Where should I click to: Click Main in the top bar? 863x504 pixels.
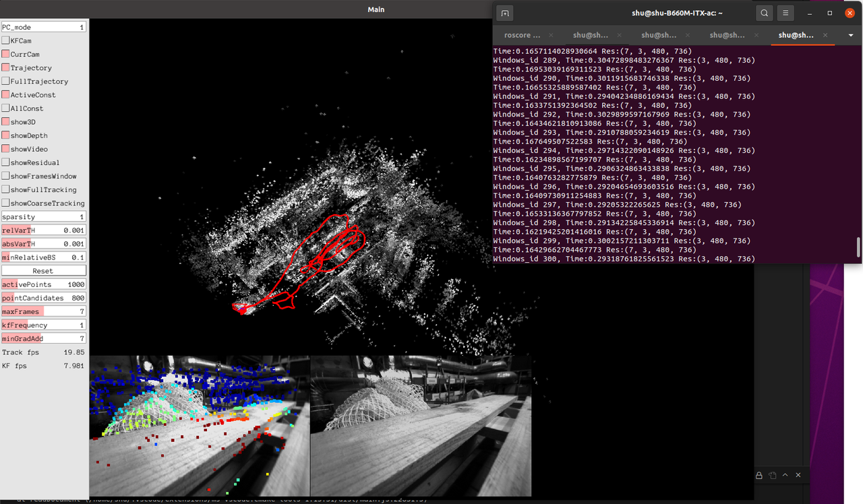point(376,9)
